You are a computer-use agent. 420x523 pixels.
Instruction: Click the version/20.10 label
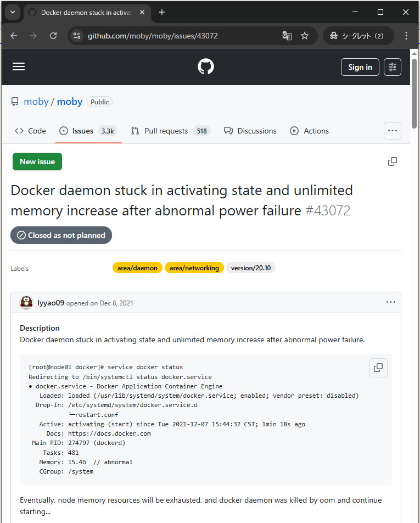[251, 268]
